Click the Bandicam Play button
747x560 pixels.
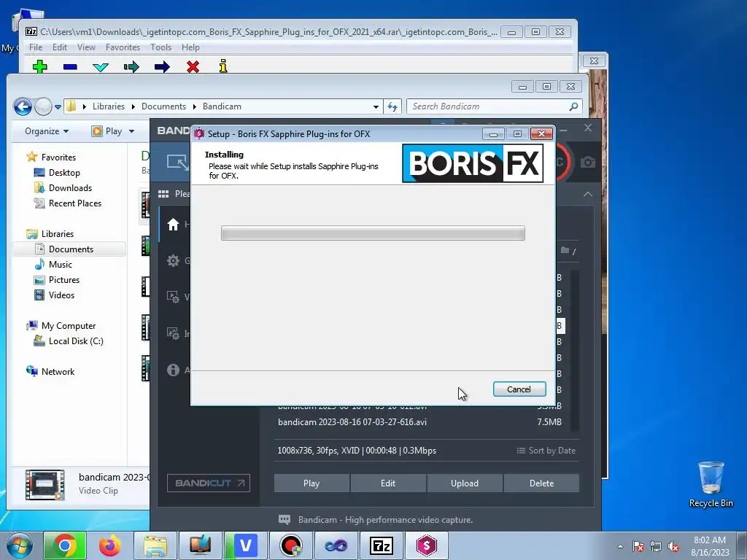[311, 483]
